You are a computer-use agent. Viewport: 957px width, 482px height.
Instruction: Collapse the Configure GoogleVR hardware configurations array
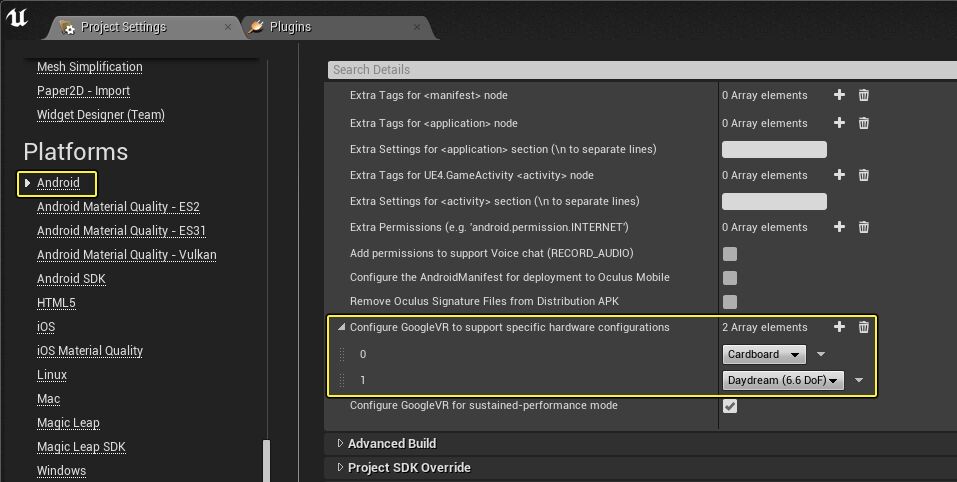click(341, 327)
